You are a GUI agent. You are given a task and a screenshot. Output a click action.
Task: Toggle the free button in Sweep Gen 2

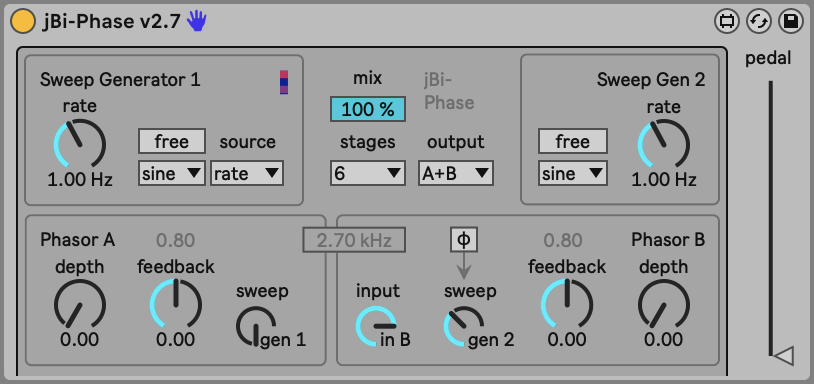[x=573, y=142]
